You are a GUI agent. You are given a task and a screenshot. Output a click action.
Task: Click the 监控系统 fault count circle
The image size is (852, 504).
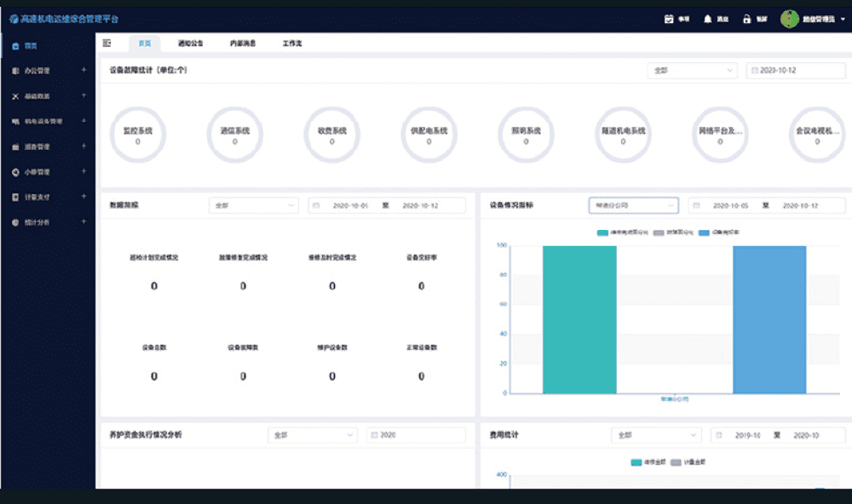[x=137, y=135]
